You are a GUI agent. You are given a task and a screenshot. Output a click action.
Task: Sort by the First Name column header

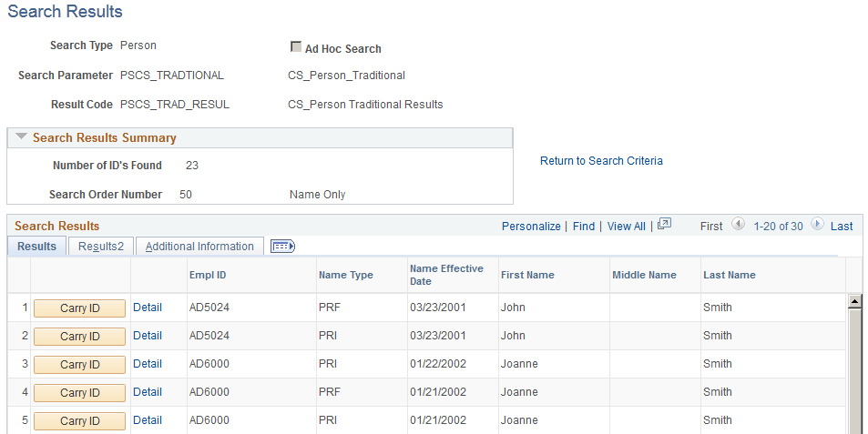click(x=527, y=275)
